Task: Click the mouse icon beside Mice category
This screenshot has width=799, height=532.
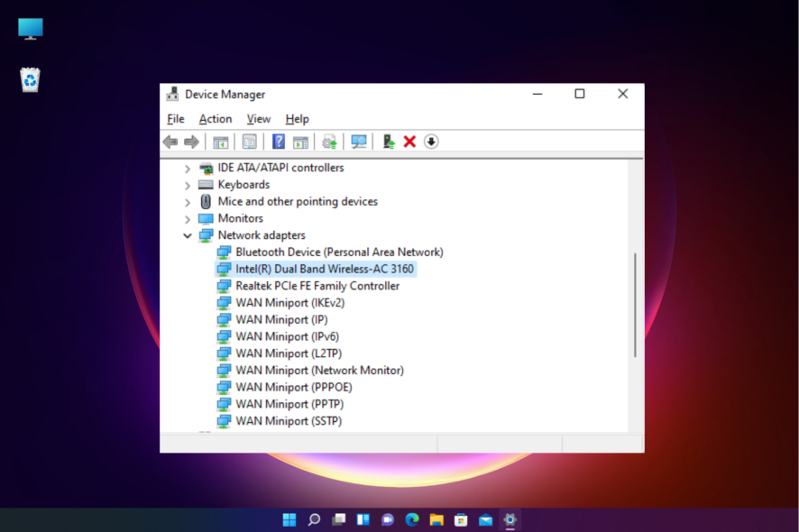Action: pos(206,201)
